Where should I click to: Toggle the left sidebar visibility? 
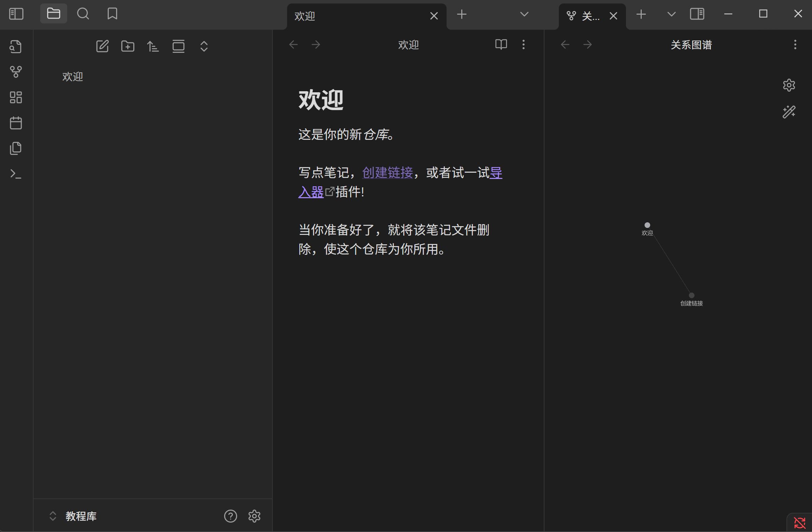(16, 14)
